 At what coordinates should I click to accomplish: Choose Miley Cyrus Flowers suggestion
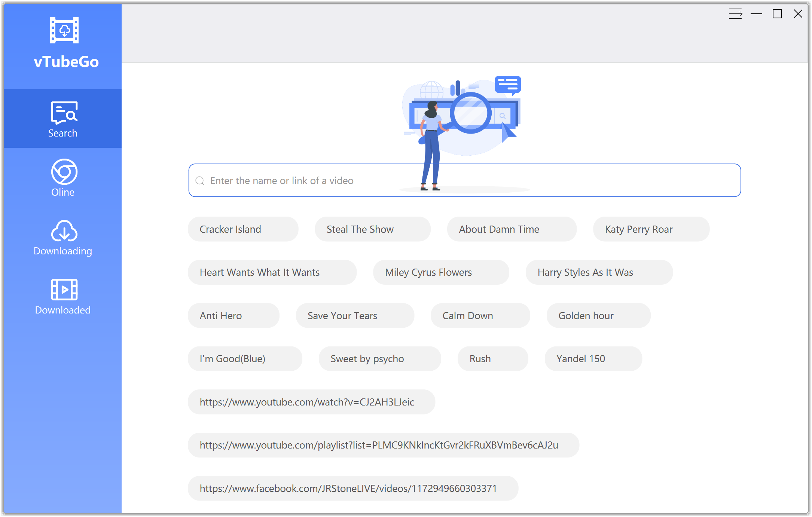pos(441,272)
